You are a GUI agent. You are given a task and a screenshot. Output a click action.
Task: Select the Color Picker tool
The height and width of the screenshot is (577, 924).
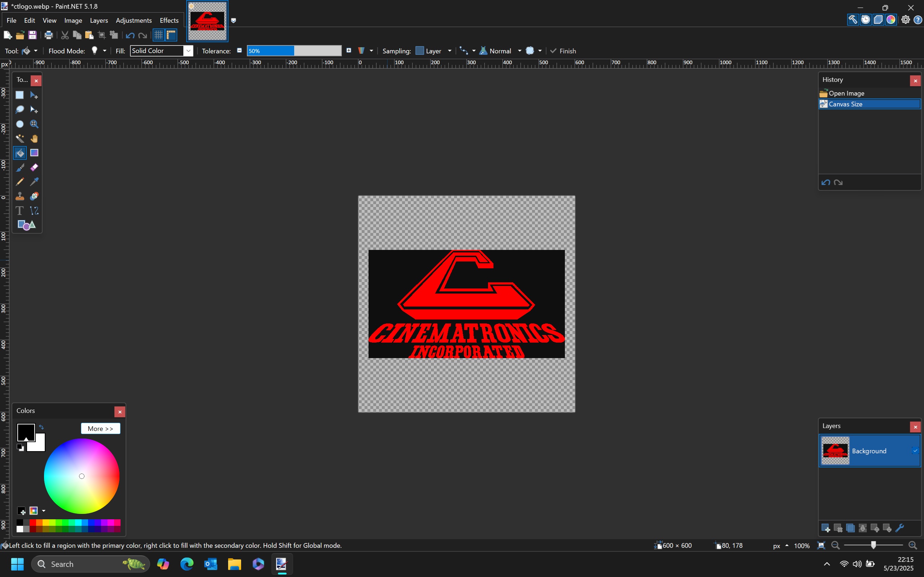[34, 182]
